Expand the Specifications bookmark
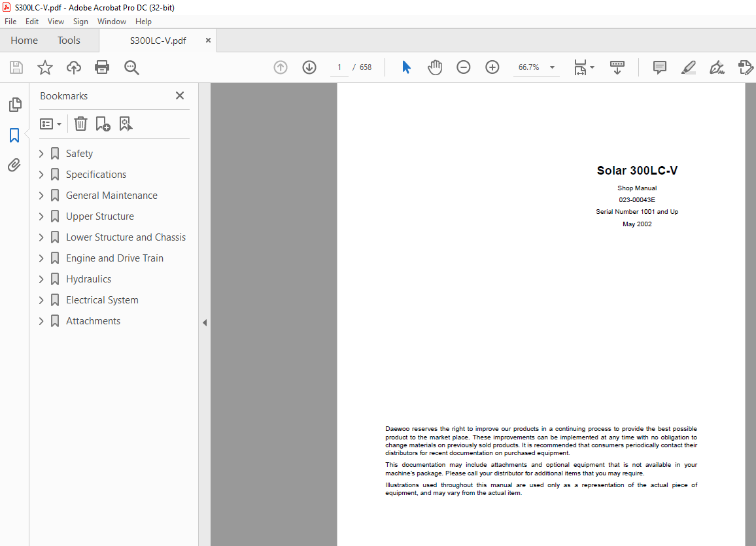The height and width of the screenshot is (546, 756). [x=41, y=175]
